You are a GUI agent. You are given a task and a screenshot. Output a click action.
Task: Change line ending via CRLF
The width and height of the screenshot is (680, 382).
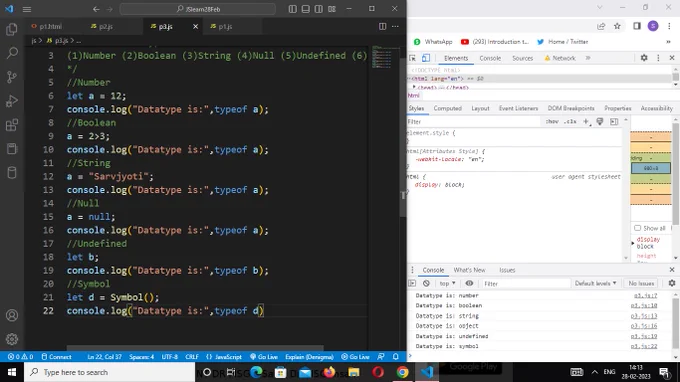click(192, 357)
